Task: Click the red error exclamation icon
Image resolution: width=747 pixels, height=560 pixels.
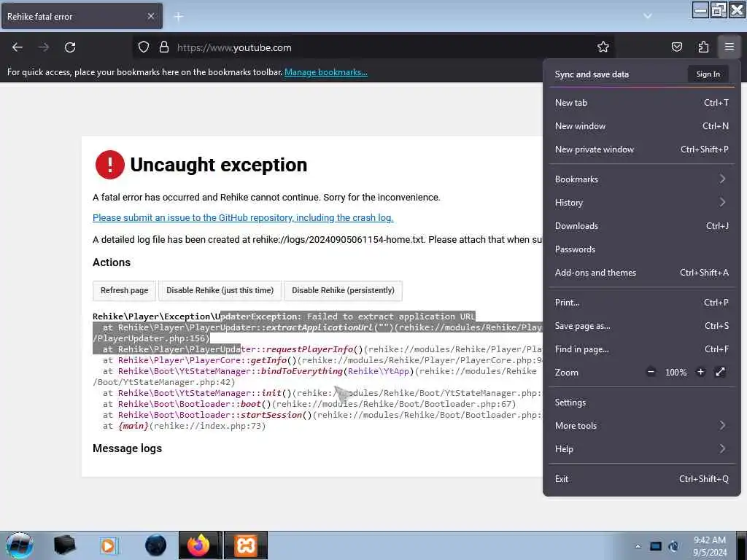Action: (109, 165)
